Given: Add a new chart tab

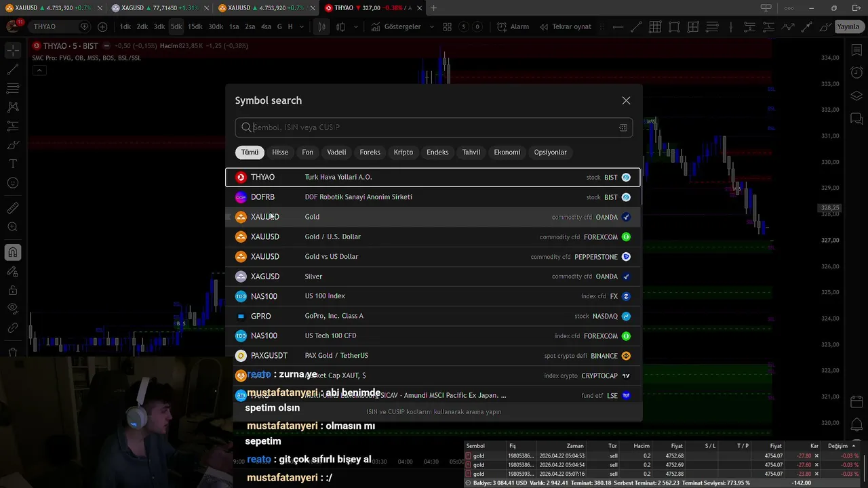Looking at the screenshot, I should point(434,8).
